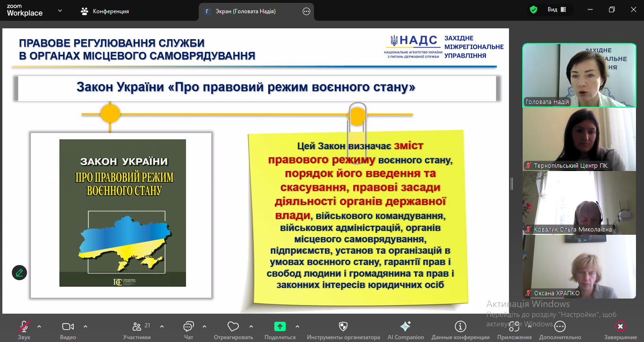The width and height of the screenshot is (644, 342).
Task: Expand the participants options arrow
Action: (162, 326)
